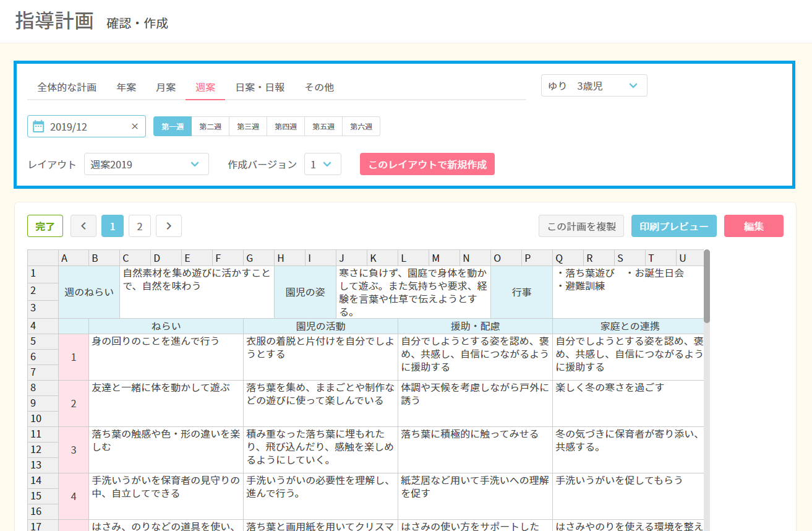This screenshot has width=812, height=531.
Task: Select the 週案 tab
Action: click(x=205, y=87)
